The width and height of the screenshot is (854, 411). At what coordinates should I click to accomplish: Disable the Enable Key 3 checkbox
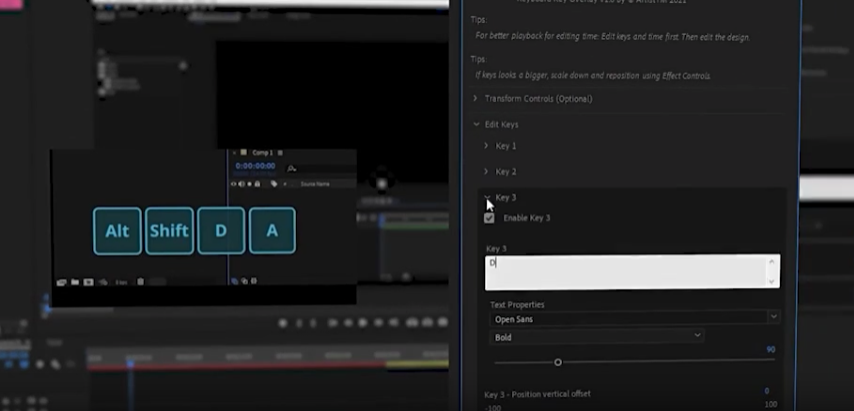489,218
